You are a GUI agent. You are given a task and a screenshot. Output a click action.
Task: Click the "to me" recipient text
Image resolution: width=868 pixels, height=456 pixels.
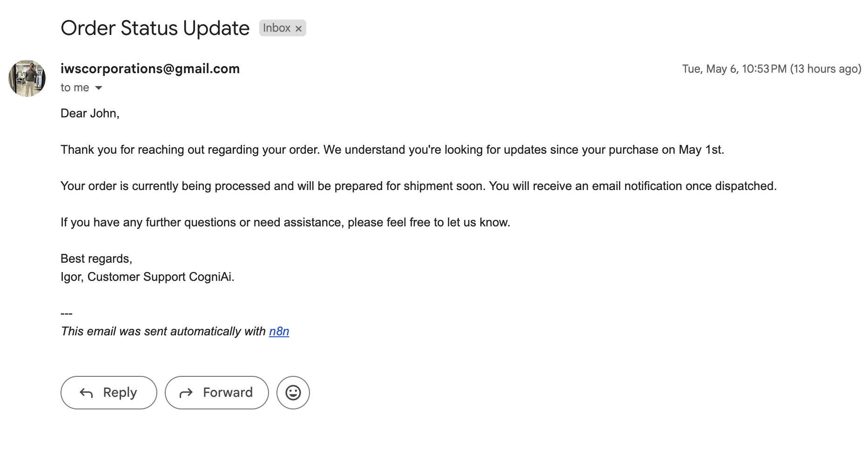tap(74, 88)
